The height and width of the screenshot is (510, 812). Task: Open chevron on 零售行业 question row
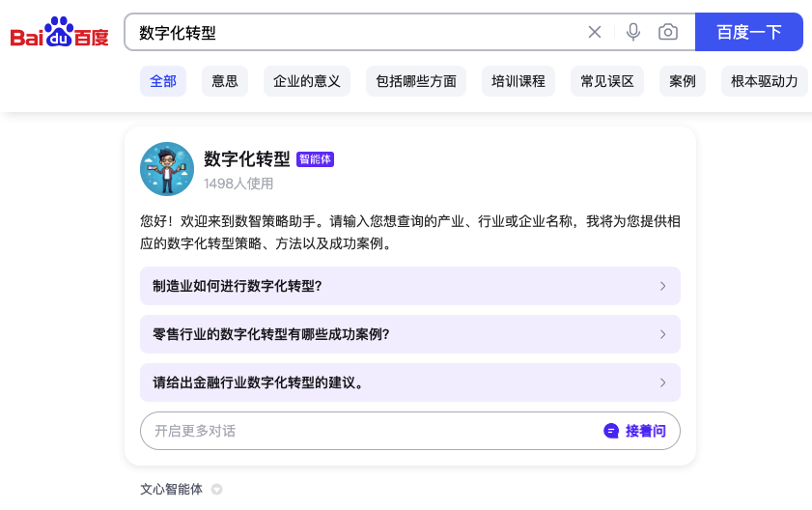pos(663,334)
